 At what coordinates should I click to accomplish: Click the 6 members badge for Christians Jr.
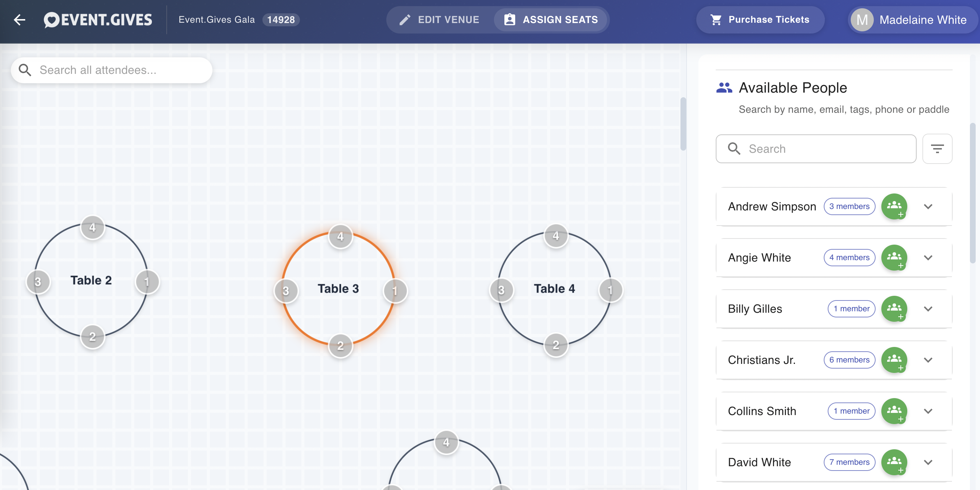pyautogui.click(x=849, y=360)
